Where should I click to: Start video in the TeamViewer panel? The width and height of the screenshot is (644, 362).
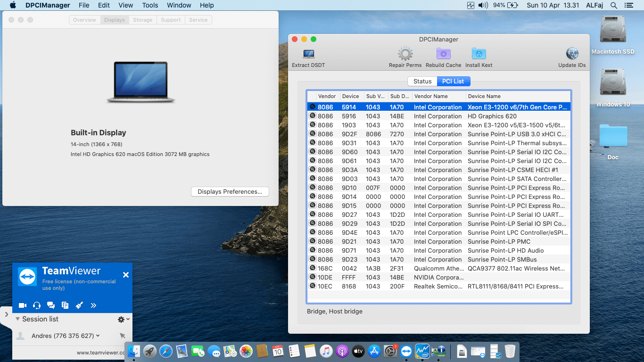click(x=22, y=305)
